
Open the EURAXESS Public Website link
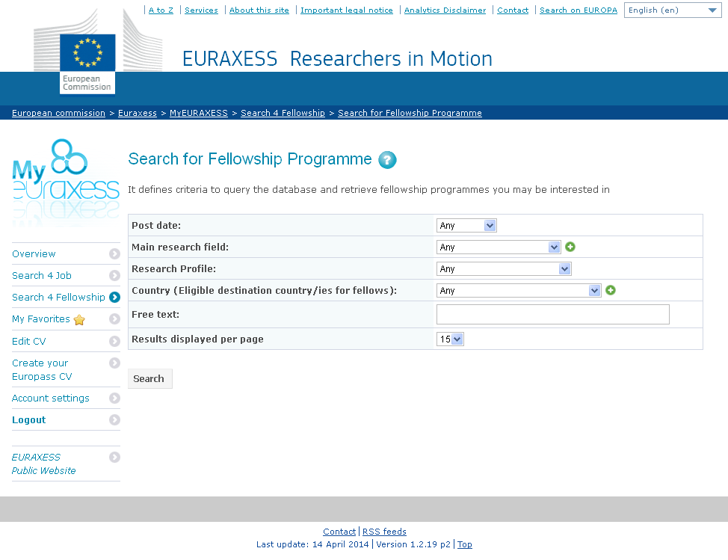[x=43, y=464]
